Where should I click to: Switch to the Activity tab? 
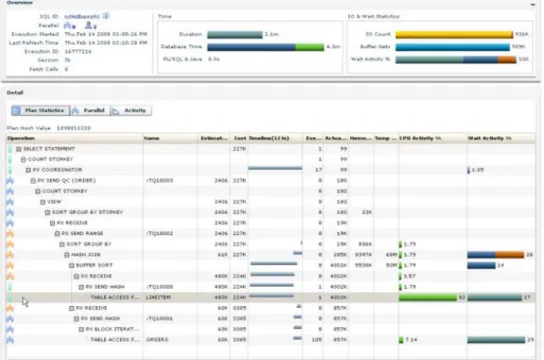(131, 110)
